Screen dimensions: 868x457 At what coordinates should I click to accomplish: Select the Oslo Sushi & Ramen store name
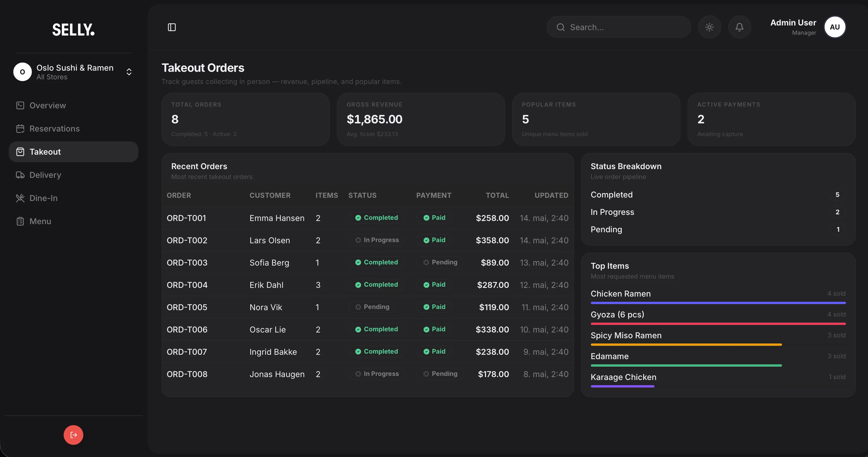tap(75, 68)
